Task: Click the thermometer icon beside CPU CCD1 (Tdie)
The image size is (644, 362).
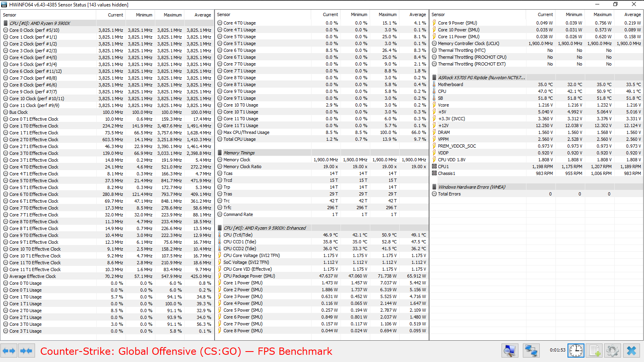Action: (220, 242)
